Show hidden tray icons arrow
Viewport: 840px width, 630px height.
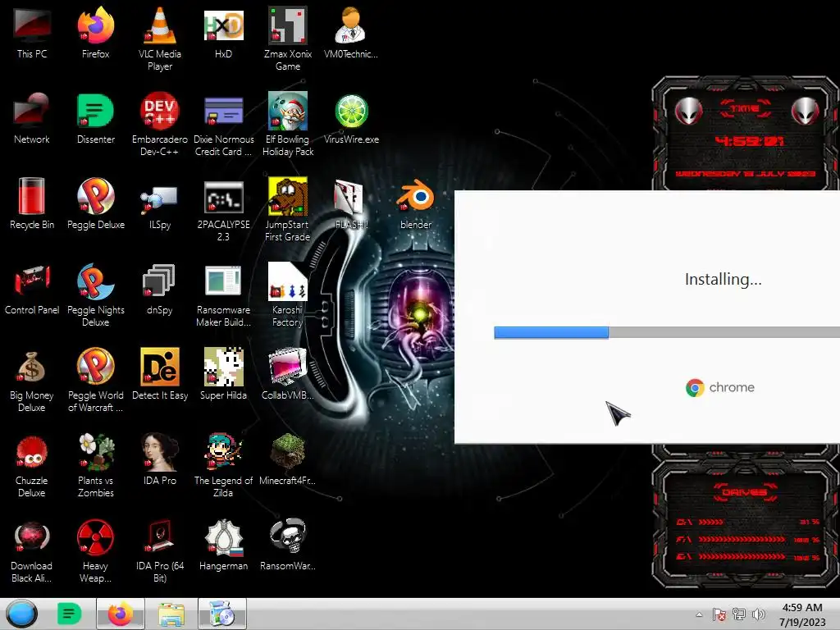tap(699, 614)
